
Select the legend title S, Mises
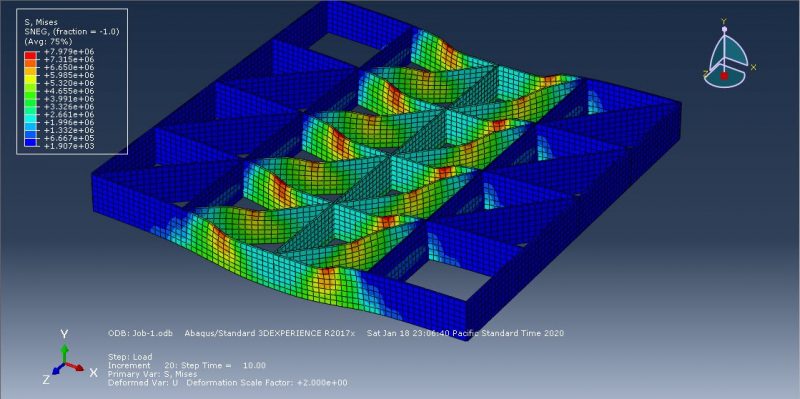click(x=41, y=22)
